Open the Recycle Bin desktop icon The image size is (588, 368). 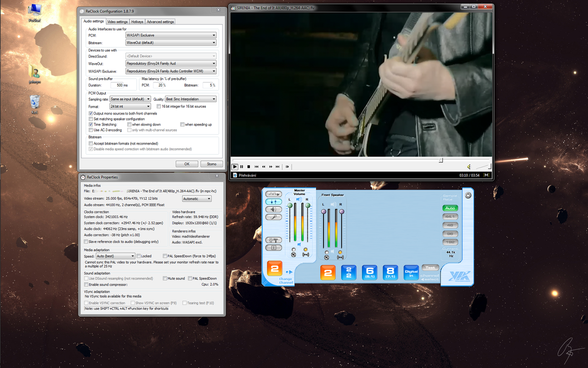(34, 105)
